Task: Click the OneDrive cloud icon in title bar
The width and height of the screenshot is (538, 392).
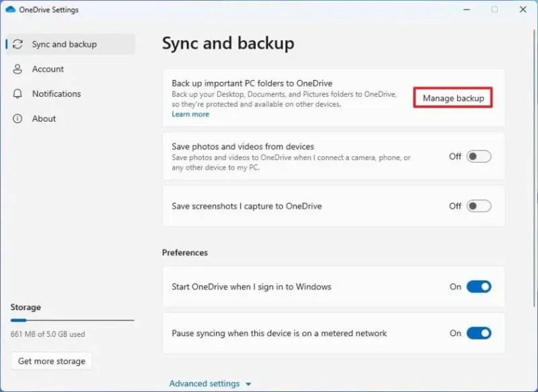Action: point(10,9)
